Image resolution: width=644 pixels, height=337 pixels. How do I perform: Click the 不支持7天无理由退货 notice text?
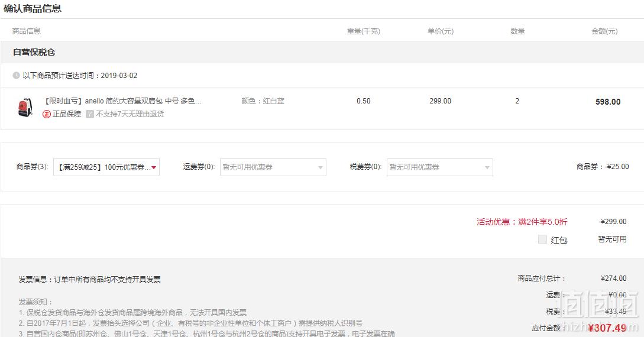point(130,114)
